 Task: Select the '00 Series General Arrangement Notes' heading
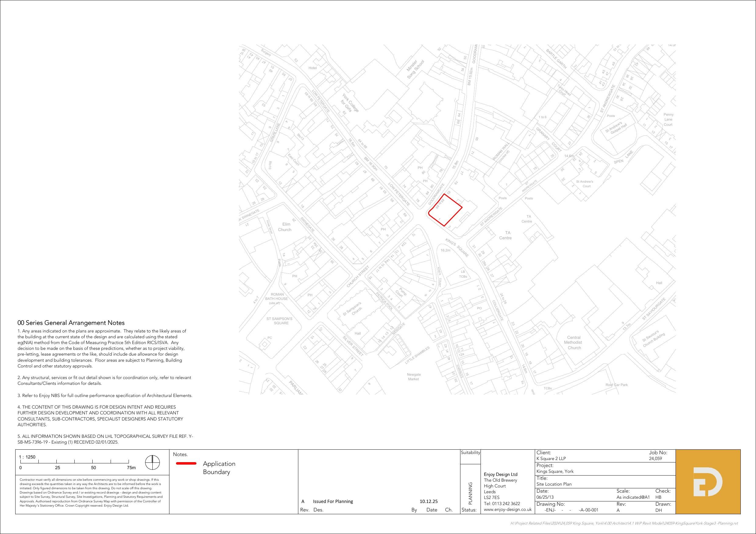pos(71,323)
